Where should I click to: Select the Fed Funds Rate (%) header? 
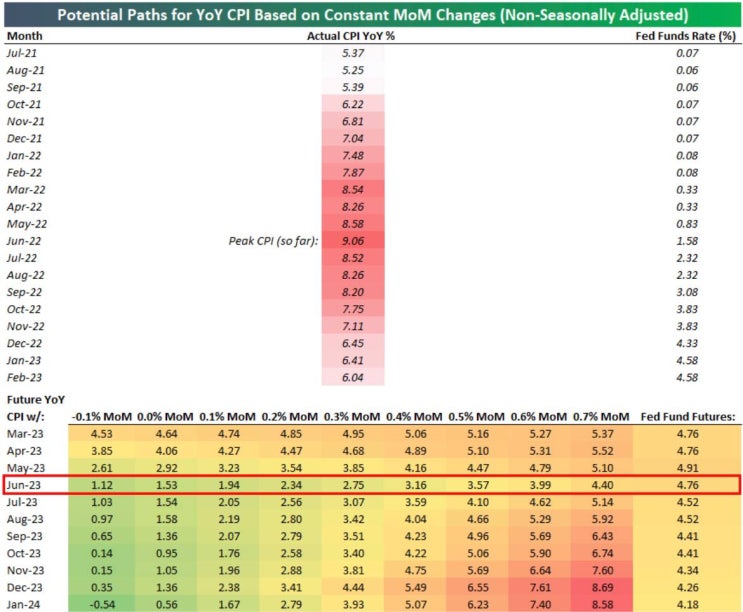pyautogui.click(x=686, y=36)
